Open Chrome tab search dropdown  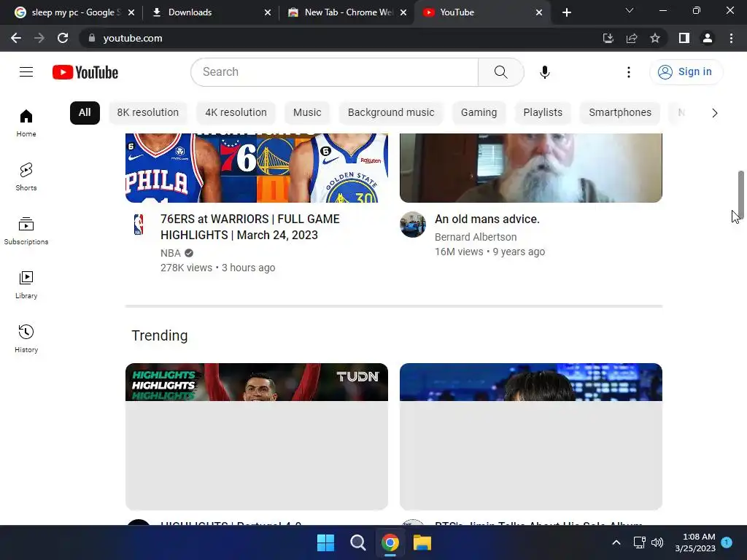pyautogui.click(x=630, y=10)
